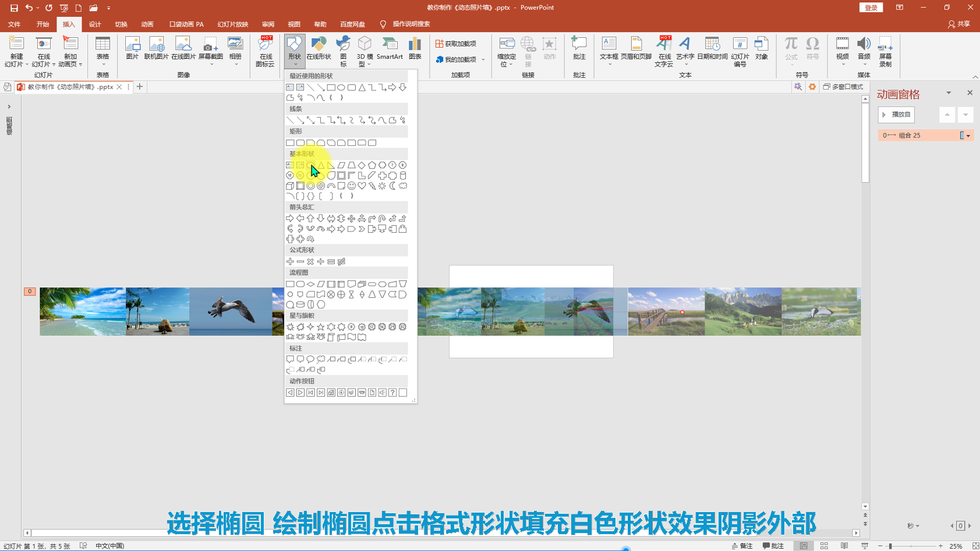
Task: Toggle the notes (备注) pane
Action: click(x=742, y=546)
